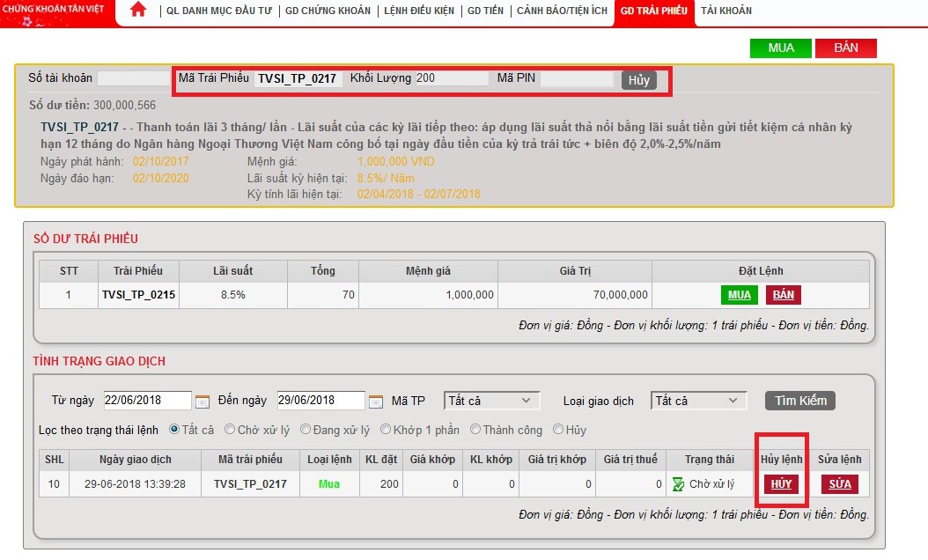Open Lệnh Điều Kiện menu
The width and height of the screenshot is (928, 560).
[x=419, y=11]
